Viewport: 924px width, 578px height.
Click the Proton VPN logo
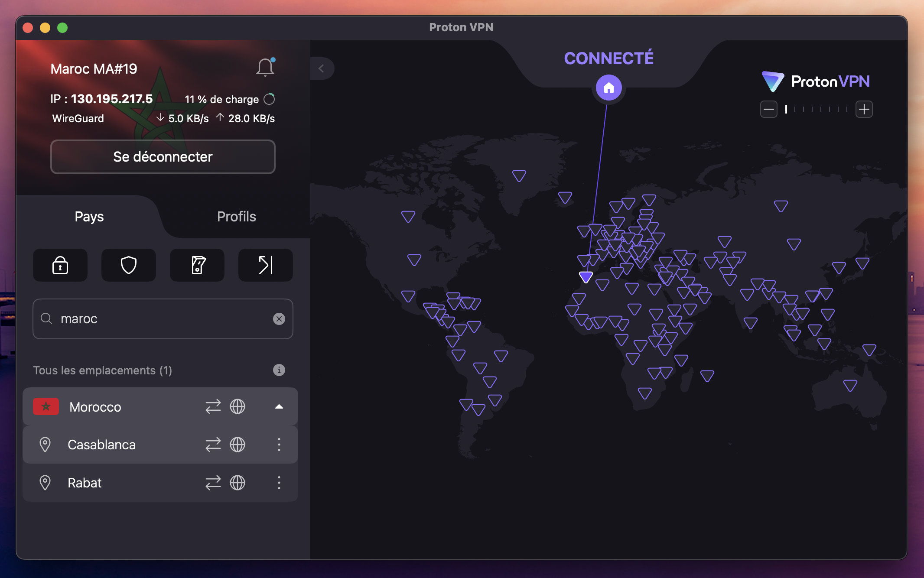click(816, 81)
